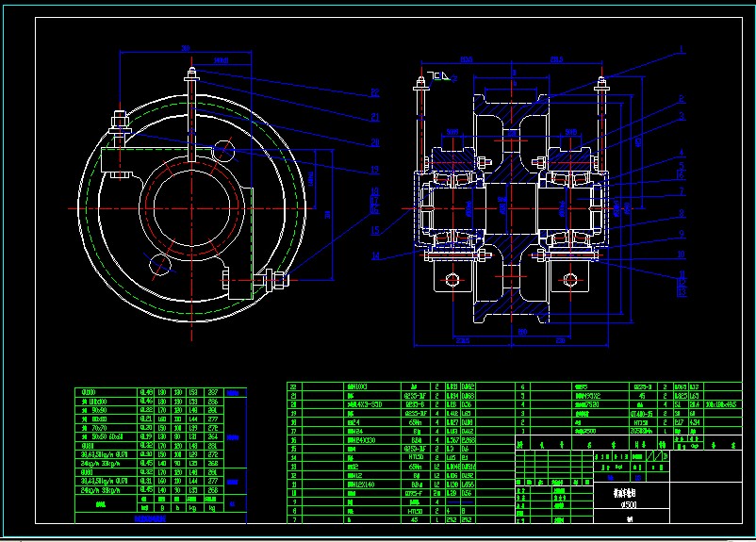The image size is (756, 542).
Task: Click the 'φ1500' text in the title block
Action: (629, 505)
